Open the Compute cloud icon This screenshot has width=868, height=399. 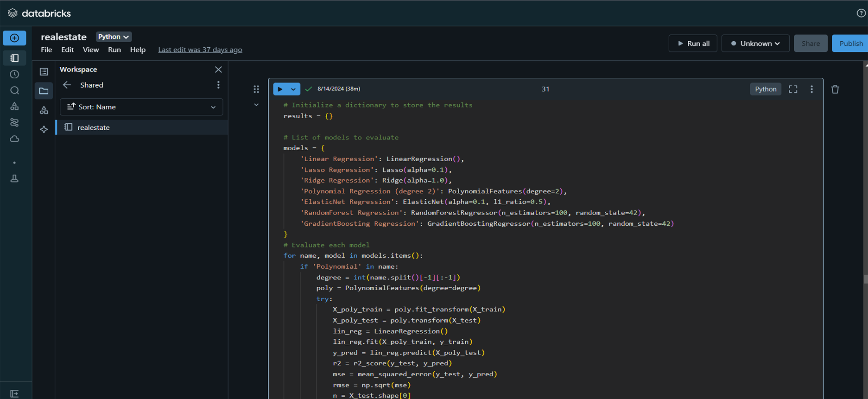click(x=14, y=139)
